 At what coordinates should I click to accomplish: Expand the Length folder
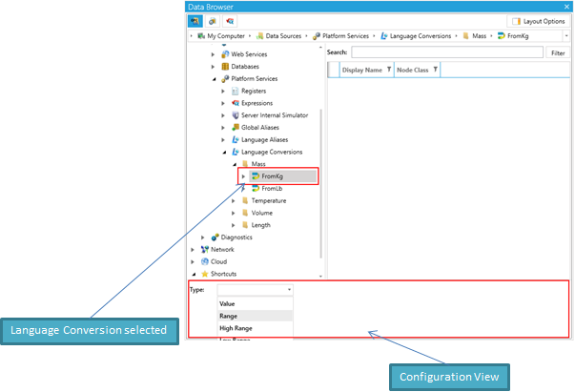pyautogui.click(x=234, y=225)
